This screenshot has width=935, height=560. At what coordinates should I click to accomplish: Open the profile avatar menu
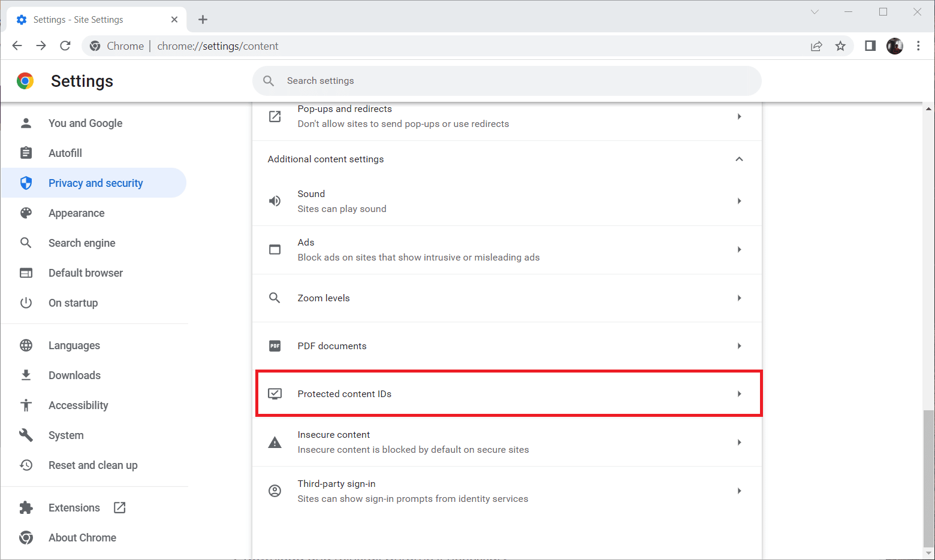click(x=895, y=46)
